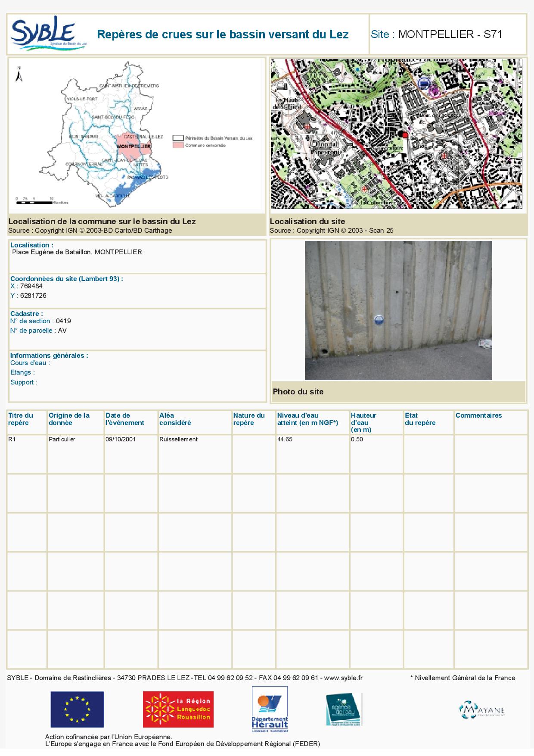Click the 'Nature du repère' column header
The width and height of the screenshot is (534, 756).
click(249, 419)
